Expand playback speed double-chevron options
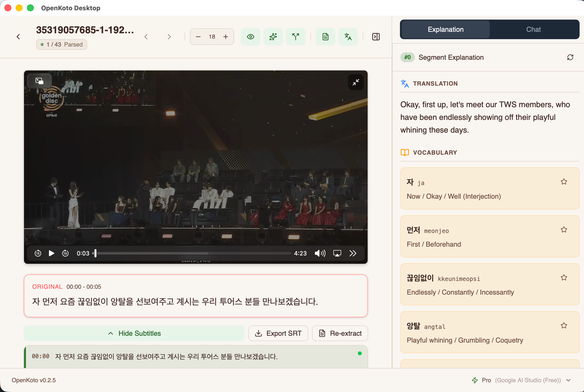The width and height of the screenshot is (584, 392). click(x=353, y=253)
